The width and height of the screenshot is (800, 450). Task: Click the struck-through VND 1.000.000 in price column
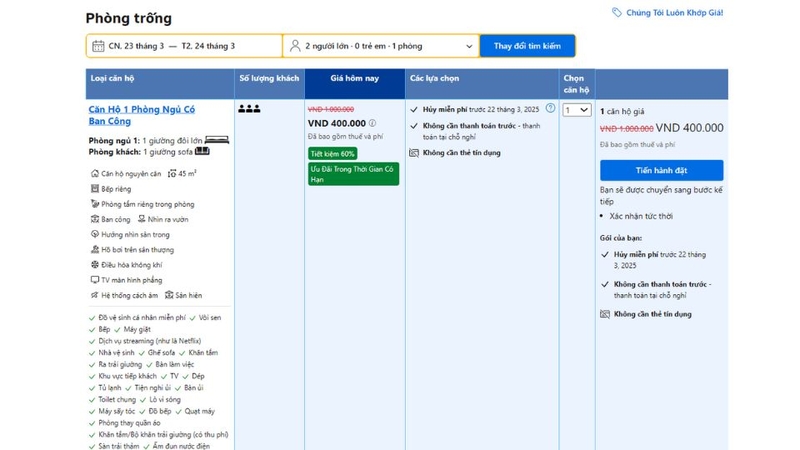331,109
